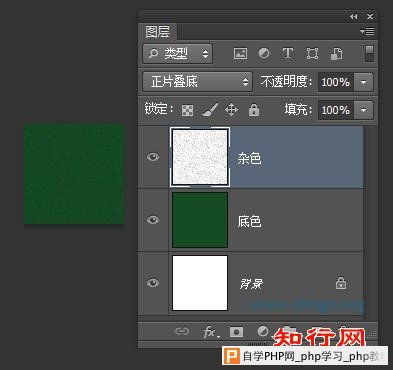This screenshot has height=370, width=393.
Task: Filter layers by type (T) icon
Action: pyautogui.click(x=288, y=53)
